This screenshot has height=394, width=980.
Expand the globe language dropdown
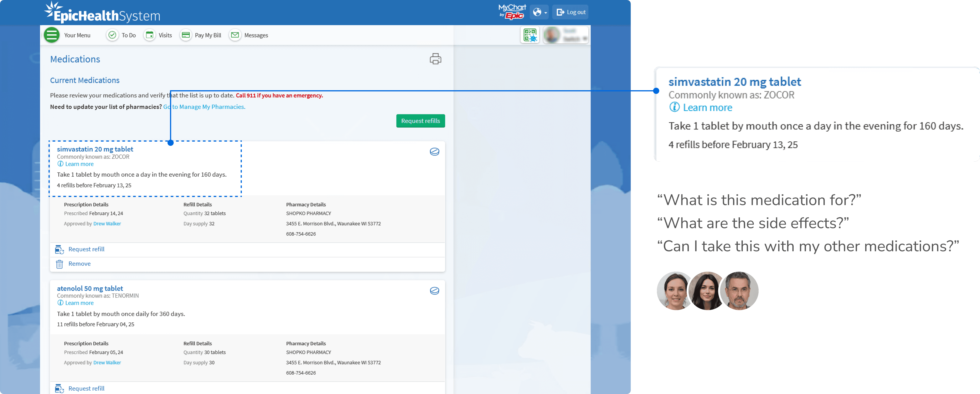539,12
